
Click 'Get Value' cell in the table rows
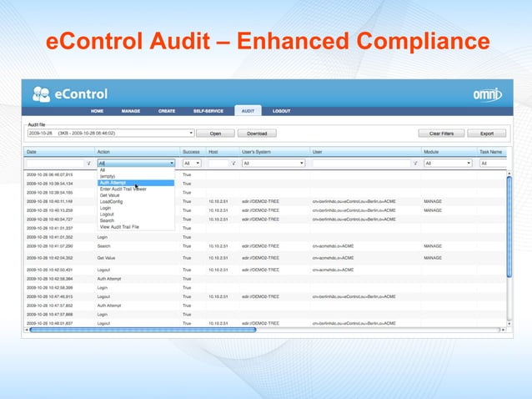(x=106, y=258)
